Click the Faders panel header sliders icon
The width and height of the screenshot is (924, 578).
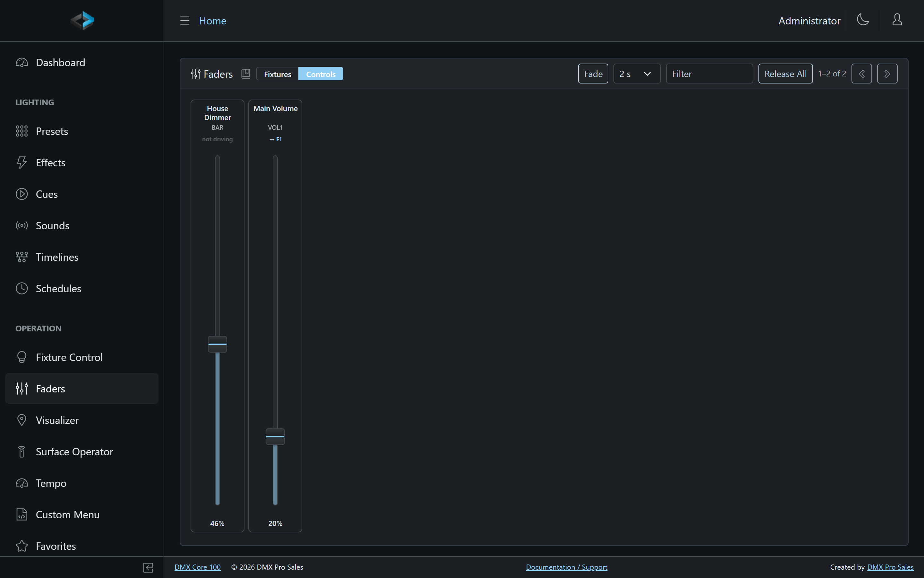pos(195,74)
